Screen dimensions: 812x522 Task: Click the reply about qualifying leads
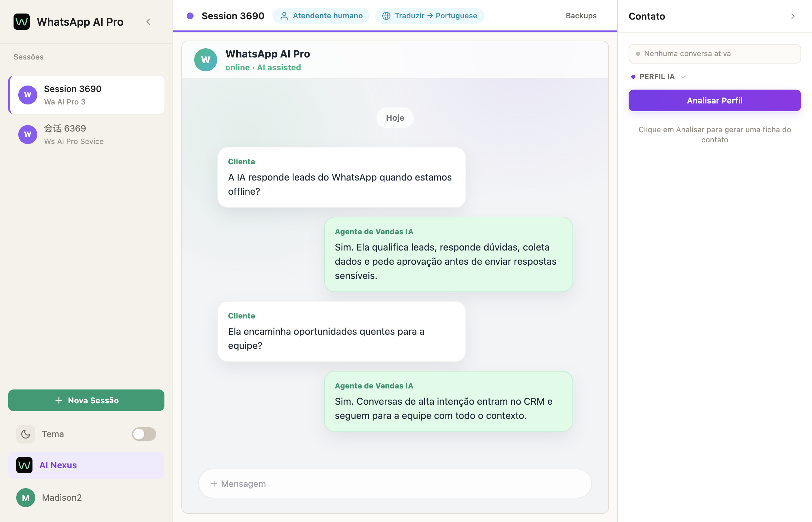449,255
